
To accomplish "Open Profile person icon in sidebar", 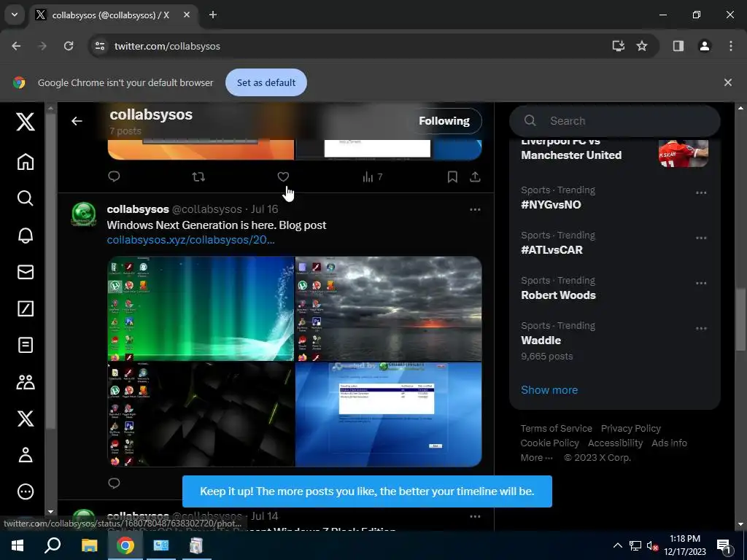I will (x=26, y=455).
